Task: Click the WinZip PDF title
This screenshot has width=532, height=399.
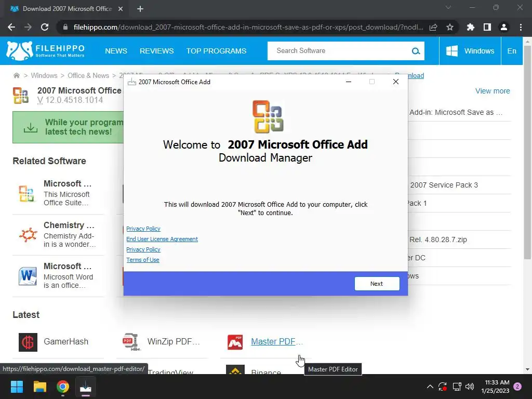Action: [174, 341]
